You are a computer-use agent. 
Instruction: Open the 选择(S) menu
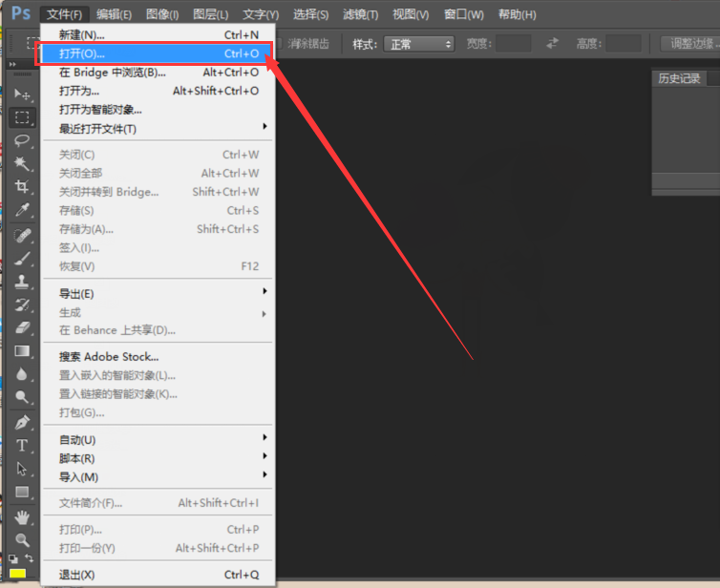tap(311, 14)
